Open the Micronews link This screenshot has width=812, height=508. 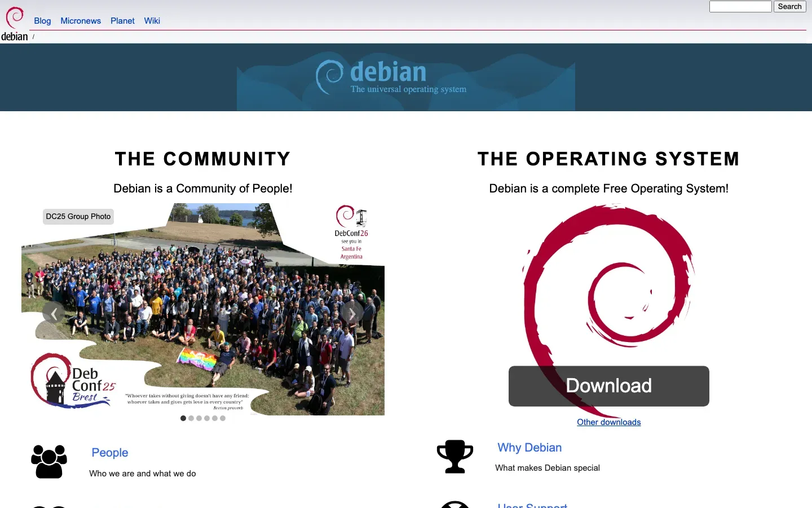(x=81, y=21)
